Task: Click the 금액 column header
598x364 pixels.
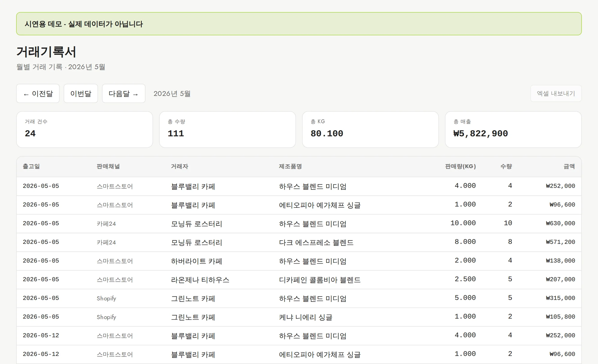Action: 569,166
